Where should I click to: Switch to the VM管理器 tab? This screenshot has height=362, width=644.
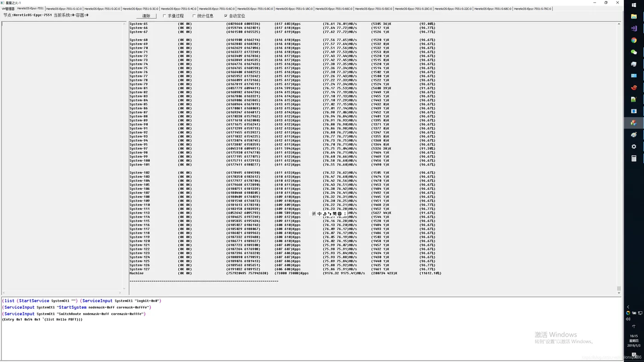click(x=8, y=9)
